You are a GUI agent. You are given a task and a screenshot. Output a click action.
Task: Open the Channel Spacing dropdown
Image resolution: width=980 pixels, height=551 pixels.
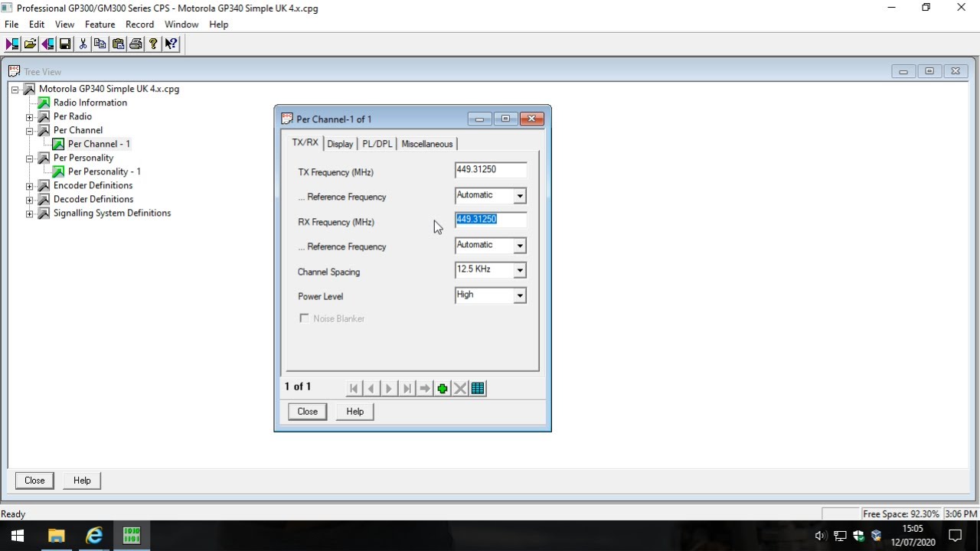(520, 270)
